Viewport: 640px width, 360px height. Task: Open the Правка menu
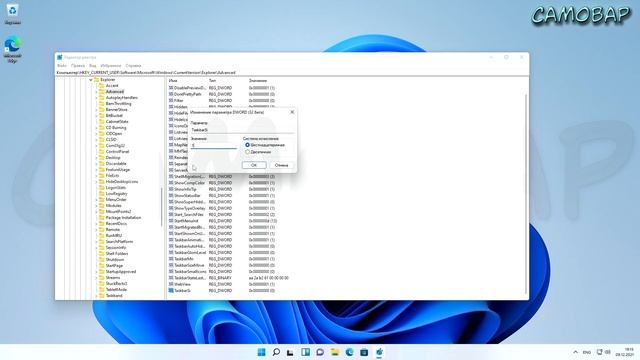click(x=78, y=65)
